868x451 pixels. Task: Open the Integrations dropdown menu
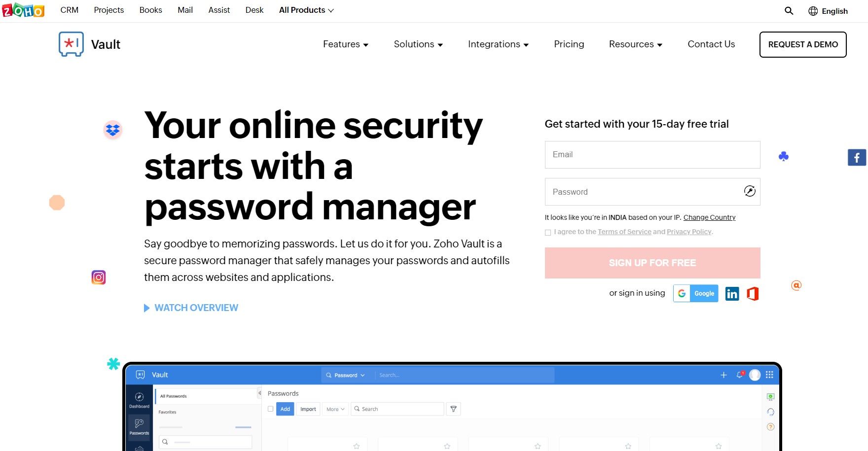(x=498, y=44)
